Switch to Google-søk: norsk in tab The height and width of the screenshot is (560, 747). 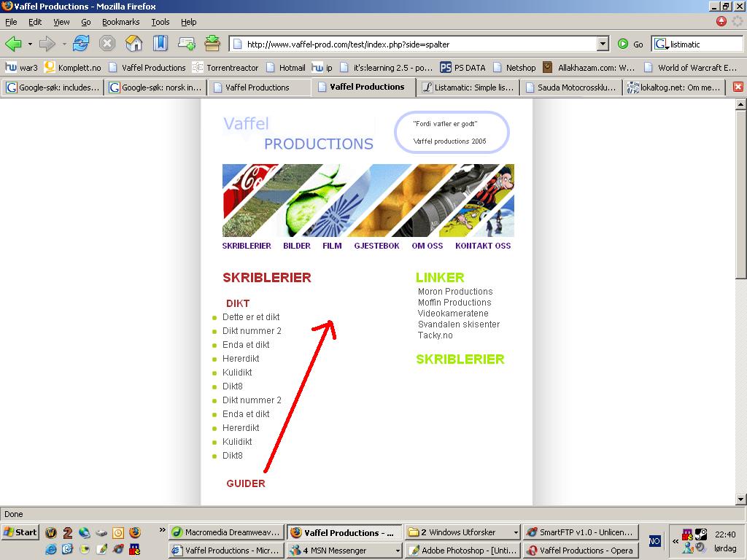tap(156, 87)
